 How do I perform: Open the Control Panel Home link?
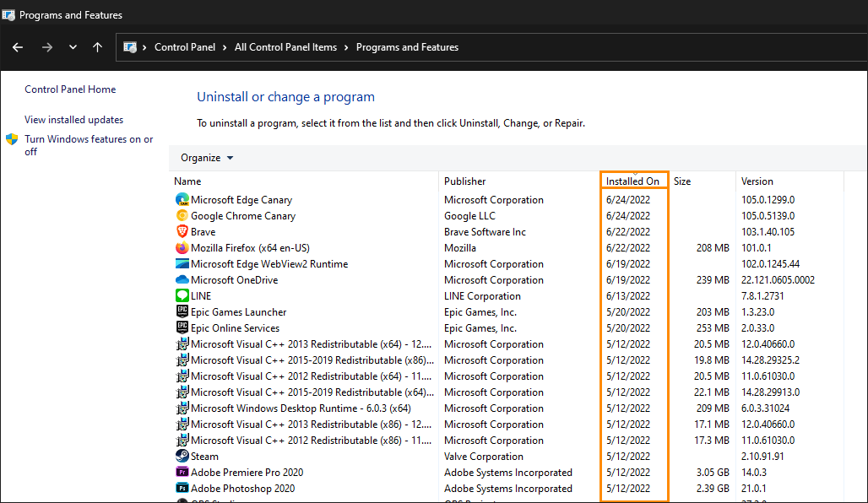(70, 89)
